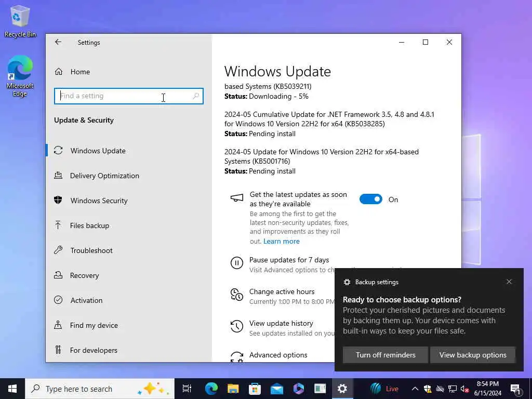Open the Home settings page
532x399 pixels.
click(80, 72)
